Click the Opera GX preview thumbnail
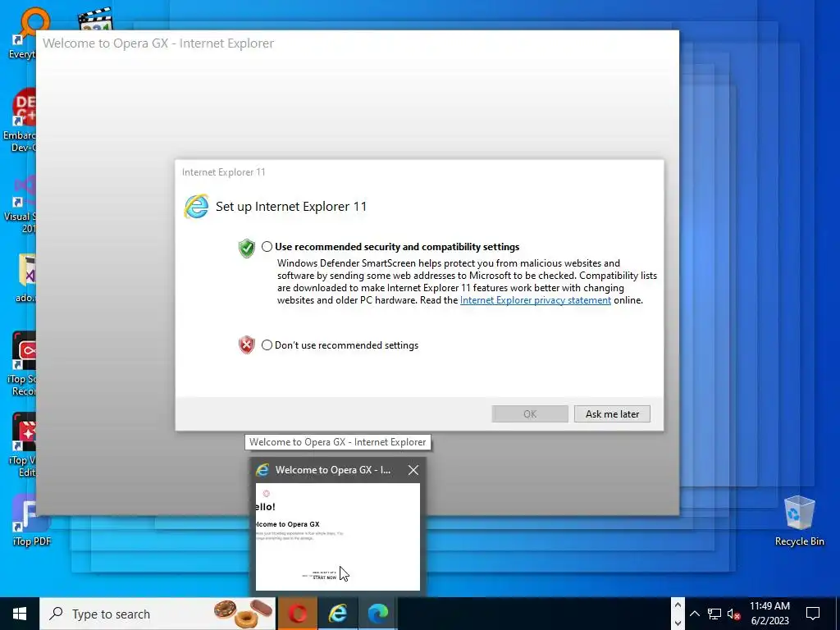The height and width of the screenshot is (630, 840). tap(337, 536)
